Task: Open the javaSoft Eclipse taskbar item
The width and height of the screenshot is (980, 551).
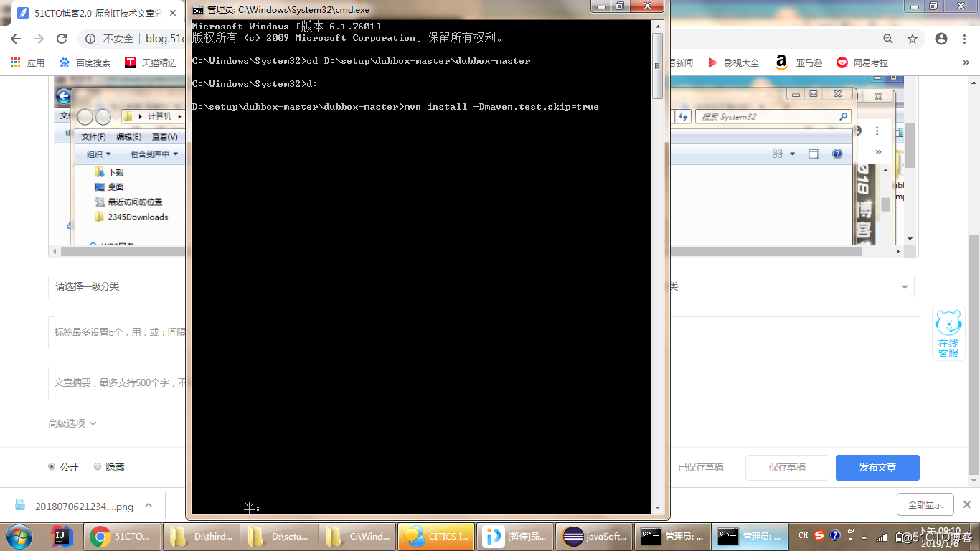Action: pos(593,536)
